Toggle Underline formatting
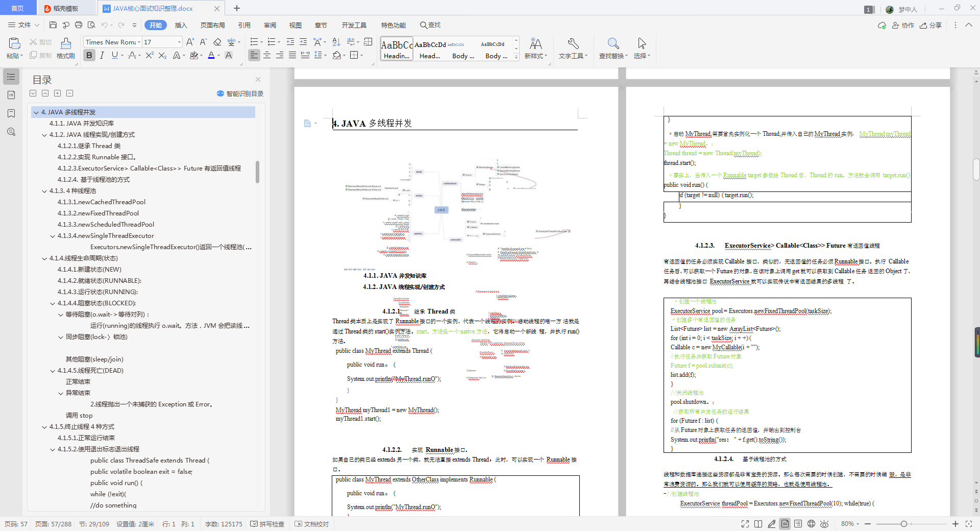 [114, 55]
